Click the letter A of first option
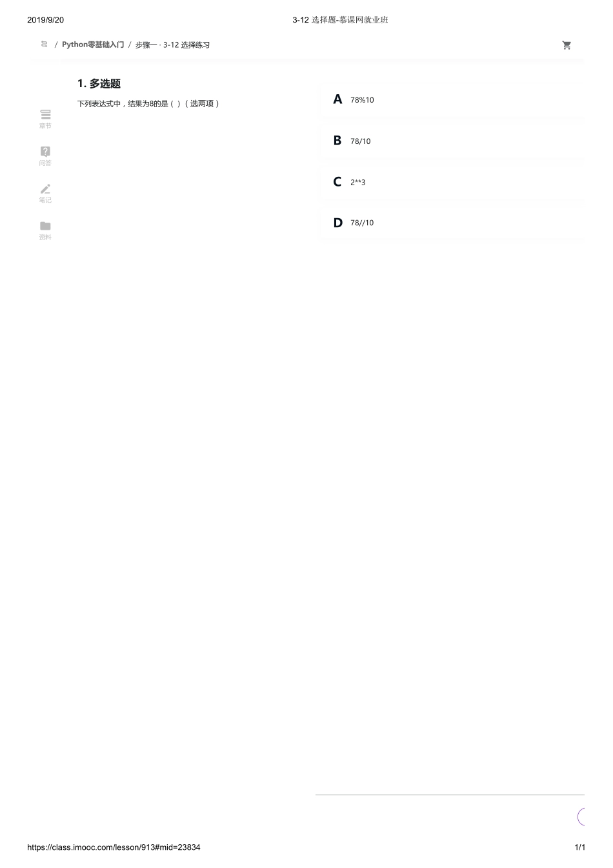This screenshot has height=868, width=613. [x=337, y=99]
